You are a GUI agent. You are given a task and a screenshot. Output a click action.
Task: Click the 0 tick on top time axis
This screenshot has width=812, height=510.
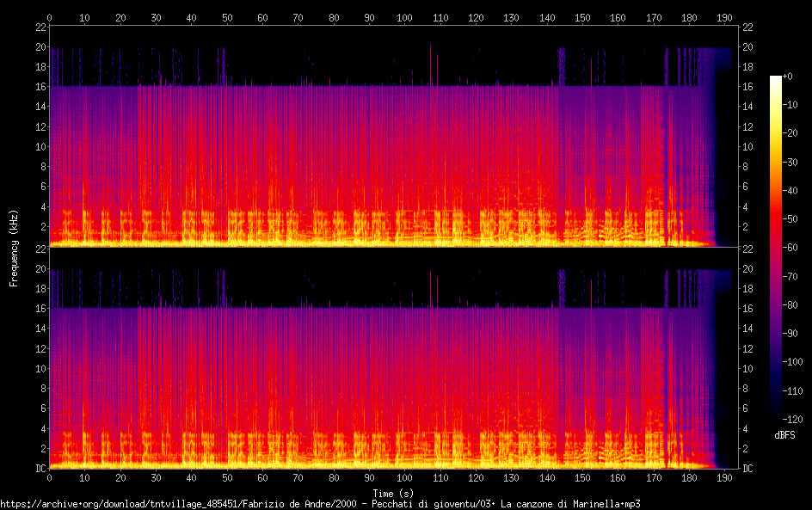[x=49, y=17]
